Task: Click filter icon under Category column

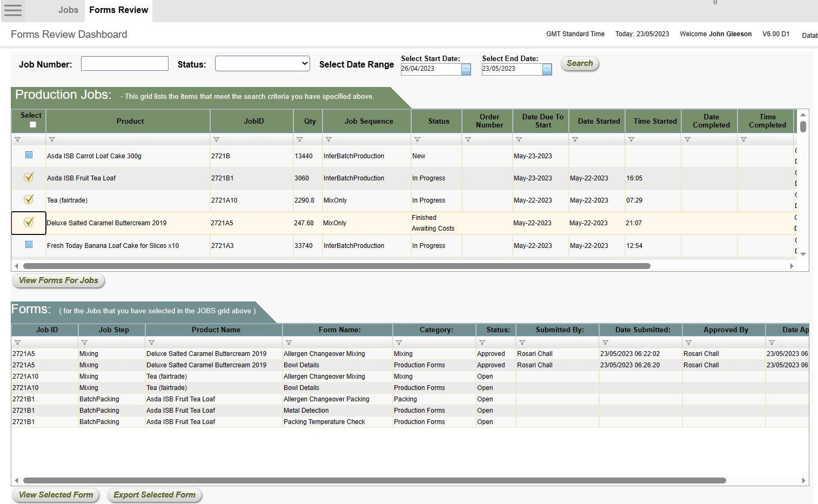Action: (399, 342)
